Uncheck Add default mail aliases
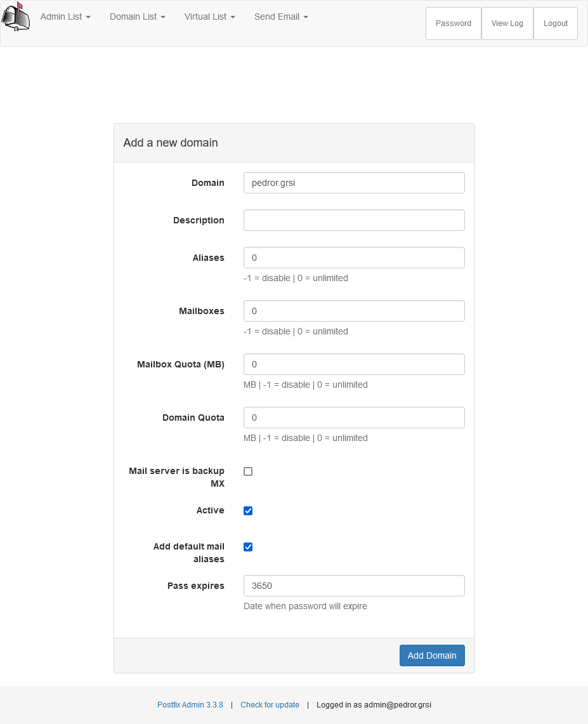 [x=247, y=546]
